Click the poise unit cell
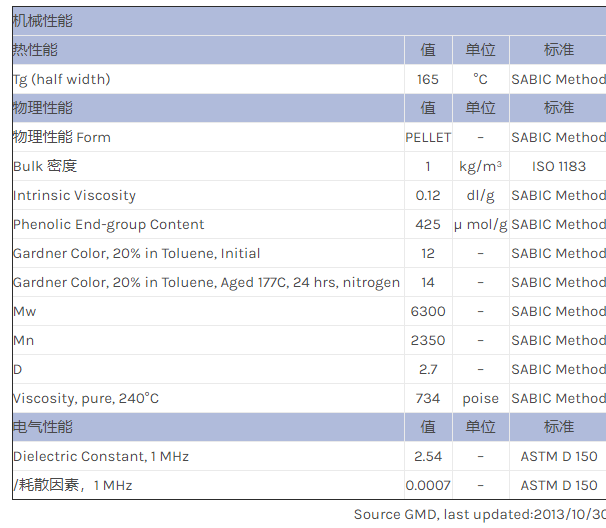Screen dimensions: 606x528 click(x=480, y=398)
